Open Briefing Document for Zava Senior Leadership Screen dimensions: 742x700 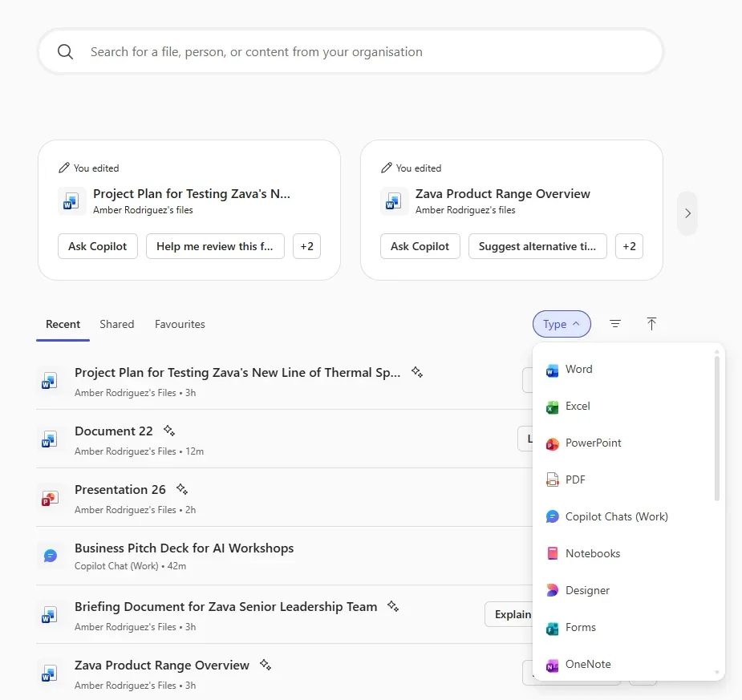[x=225, y=607]
